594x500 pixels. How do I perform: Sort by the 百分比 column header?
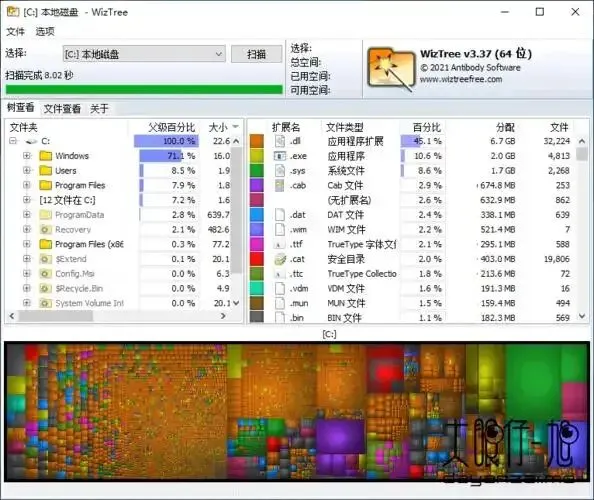[x=426, y=127]
